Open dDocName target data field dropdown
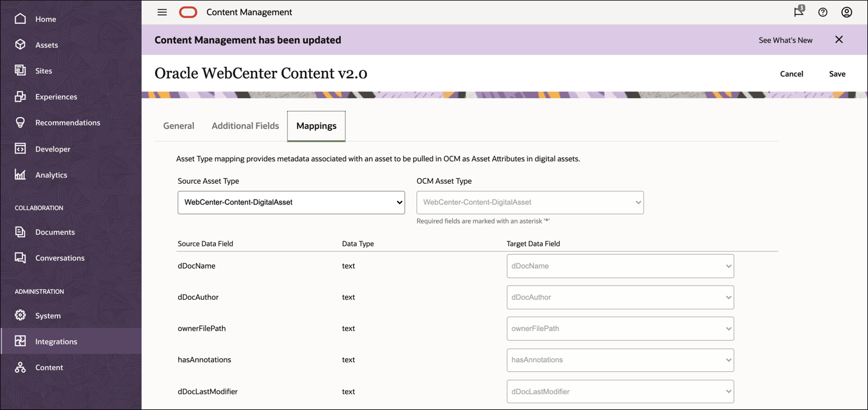 click(x=620, y=266)
